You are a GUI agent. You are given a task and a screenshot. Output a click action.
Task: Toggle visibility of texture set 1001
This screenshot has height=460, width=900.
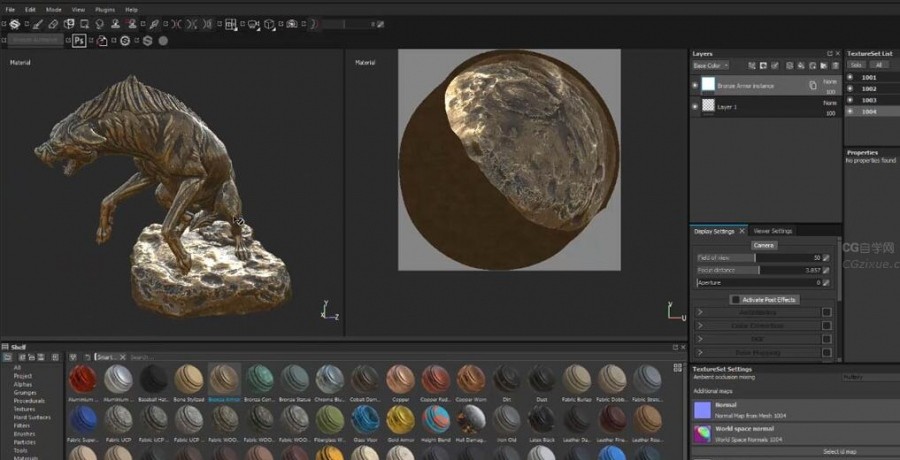tap(850, 77)
